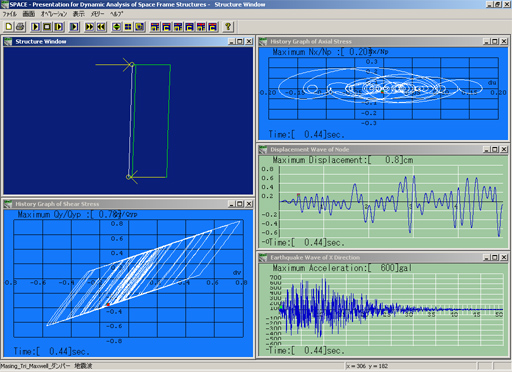Click the SPACE application icon in title bar

click(x=4, y=5)
